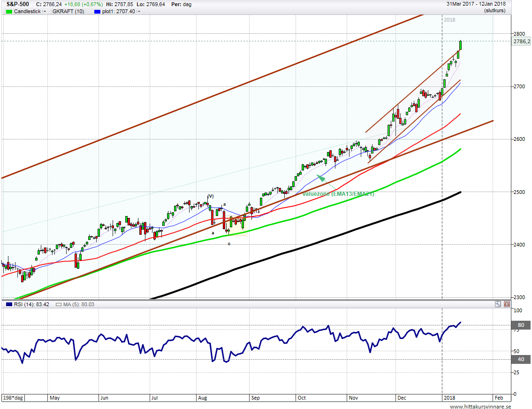Click the (slutkurs) label
This screenshot has height=409, width=532.
494,11
